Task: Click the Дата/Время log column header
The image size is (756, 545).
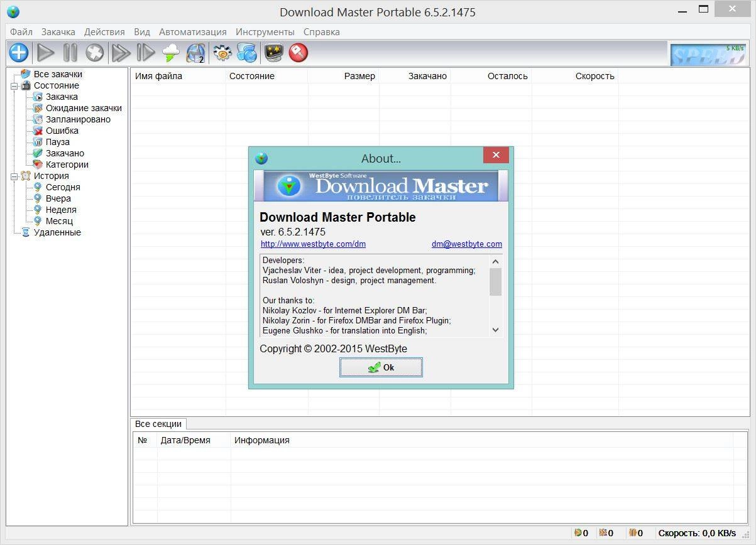Action: pyautogui.click(x=194, y=440)
